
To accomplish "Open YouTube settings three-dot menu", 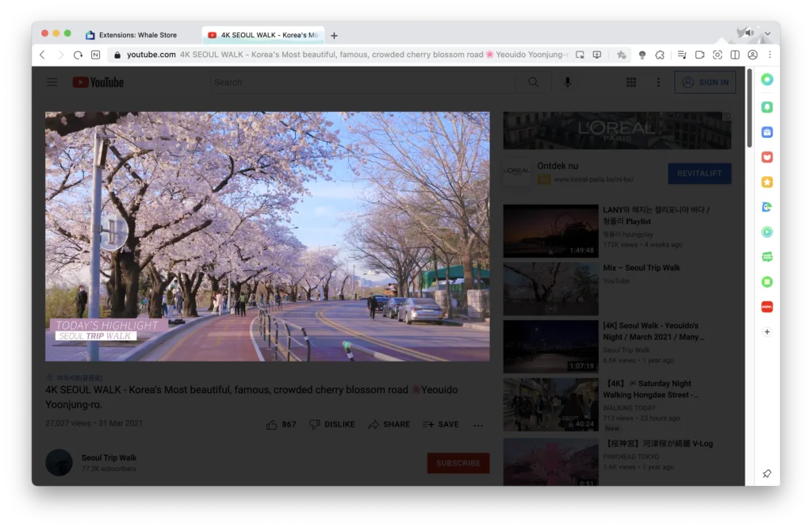I will point(658,82).
